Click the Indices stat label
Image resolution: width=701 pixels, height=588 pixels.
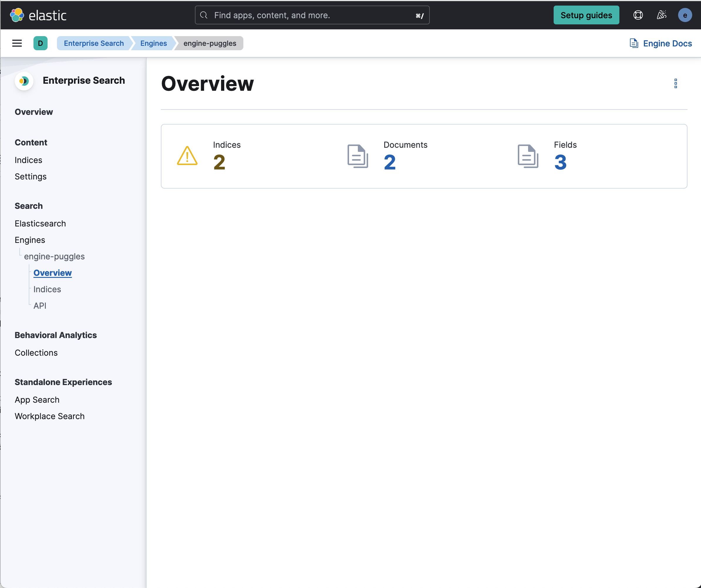point(227,145)
